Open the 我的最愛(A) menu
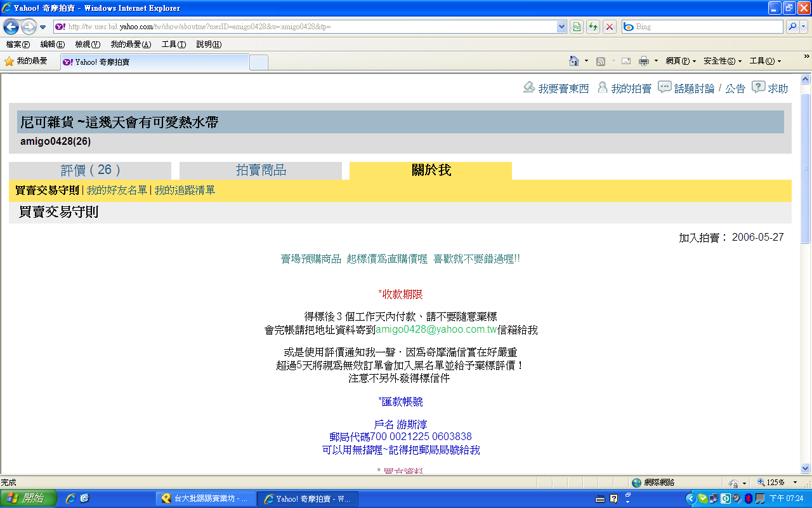The width and height of the screenshot is (812, 508). point(131,44)
